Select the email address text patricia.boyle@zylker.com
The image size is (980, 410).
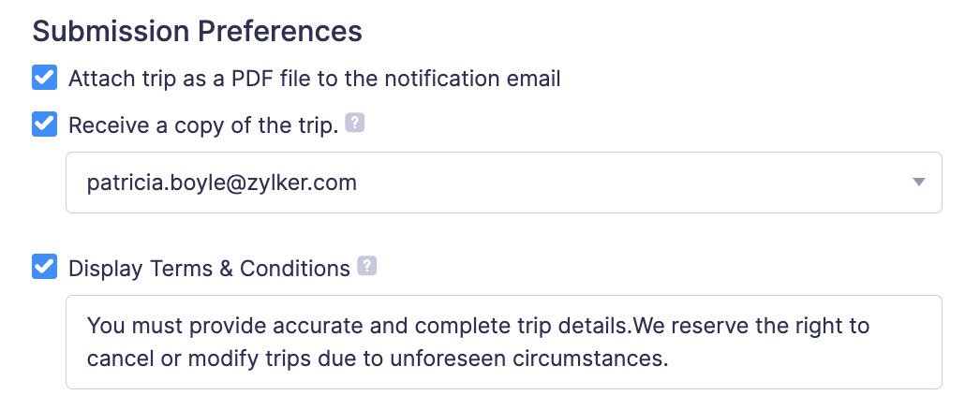point(221,183)
